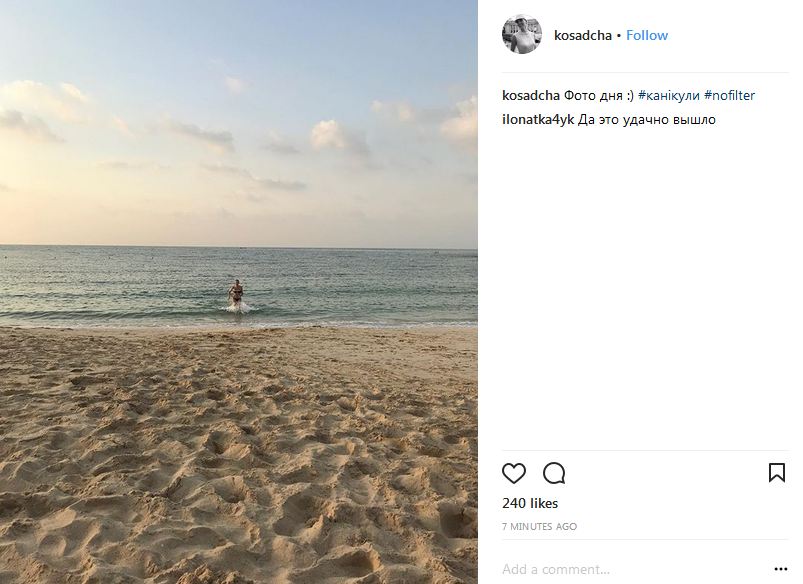Open the three-dot more options menu
Viewport: 803px width, 584px height.
[780, 570]
